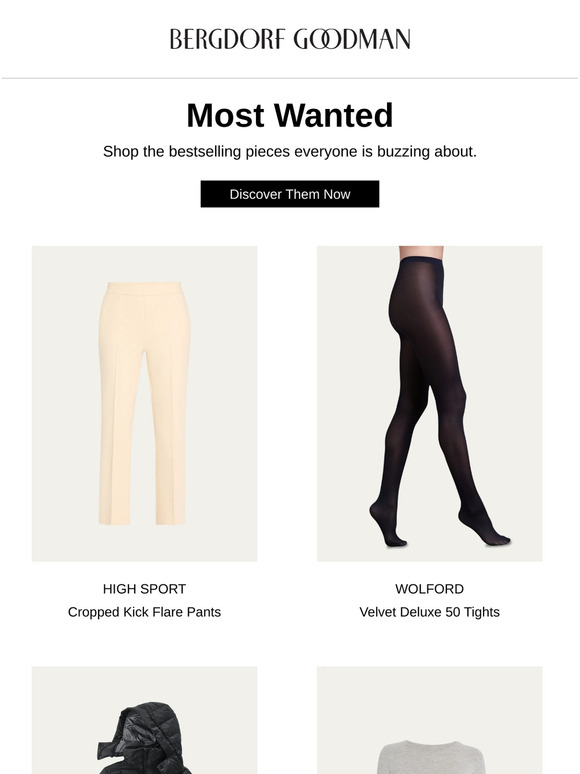The height and width of the screenshot is (774, 580).
Task: View the gray sweater product image
Action: point(429,720)
